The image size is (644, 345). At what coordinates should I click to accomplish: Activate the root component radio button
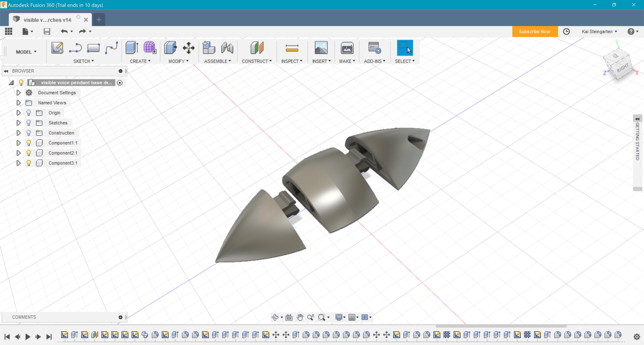click(x=120, y=83)
